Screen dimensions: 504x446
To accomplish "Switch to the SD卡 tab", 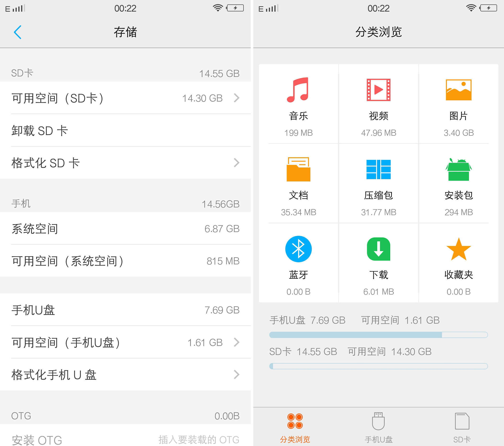I will 463,427.
